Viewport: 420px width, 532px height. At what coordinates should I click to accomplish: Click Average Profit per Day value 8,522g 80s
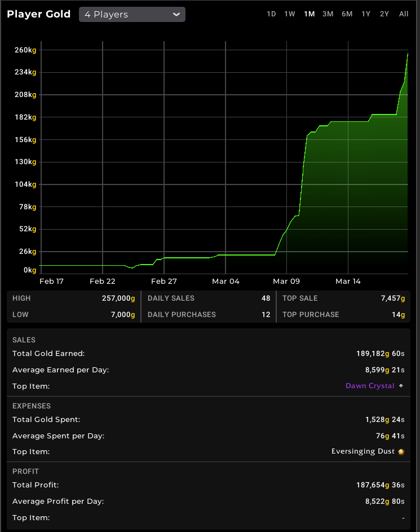384,502
